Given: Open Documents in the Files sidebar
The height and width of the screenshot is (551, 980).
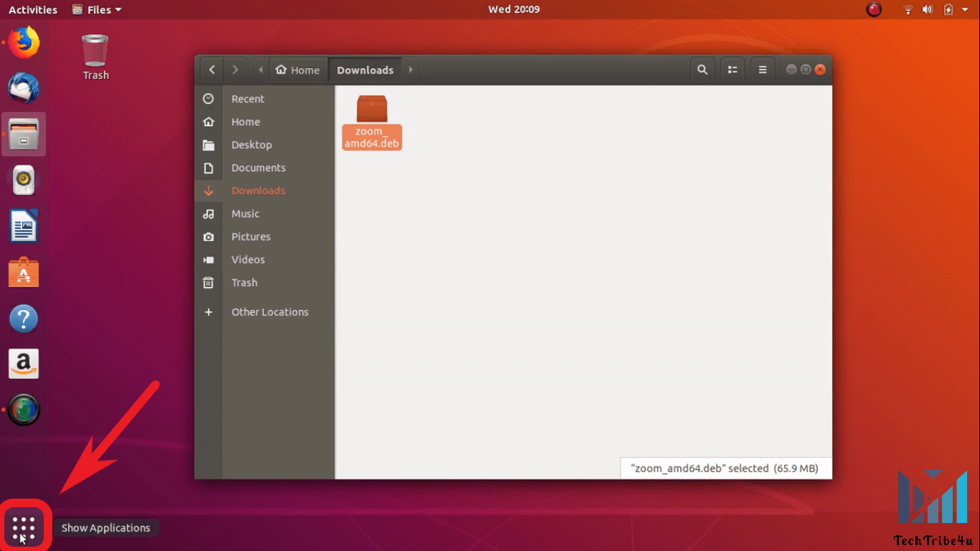Looking at the screenshot, I should pos(264,168).
